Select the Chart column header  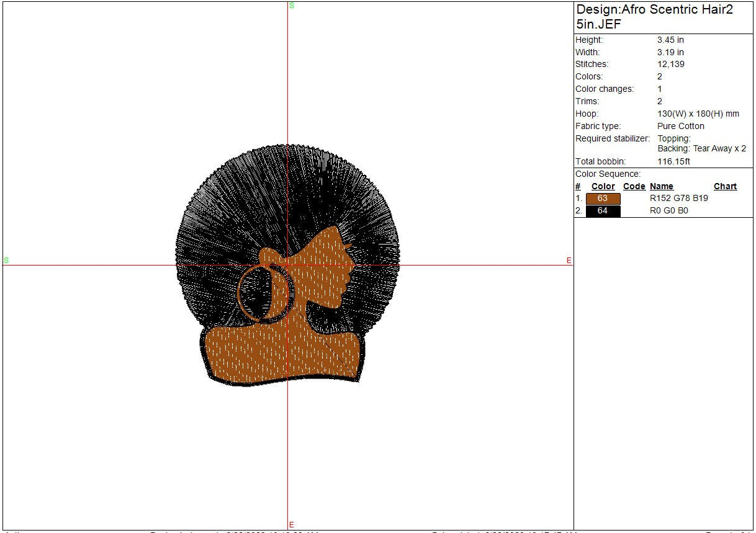point(725,186)
